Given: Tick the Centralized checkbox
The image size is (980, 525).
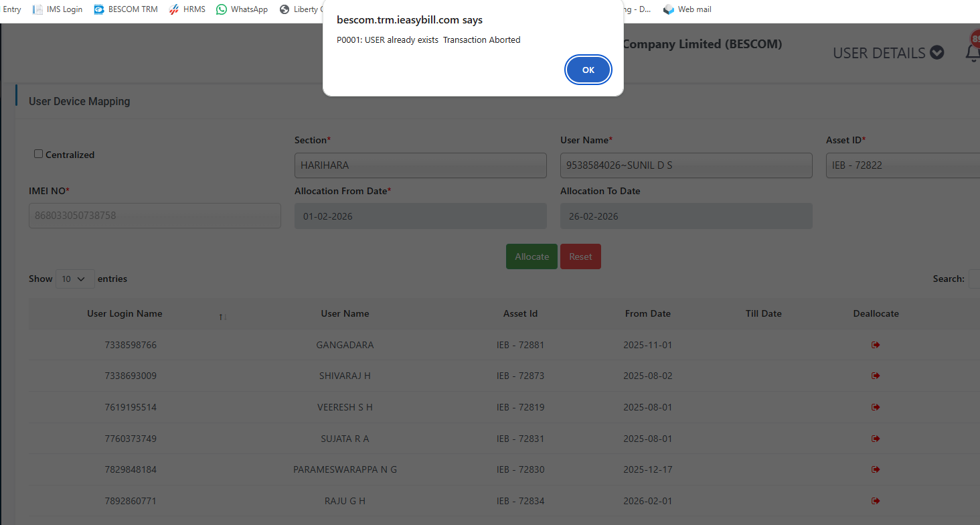Looking at the screenshot, I should pos(38,154).
